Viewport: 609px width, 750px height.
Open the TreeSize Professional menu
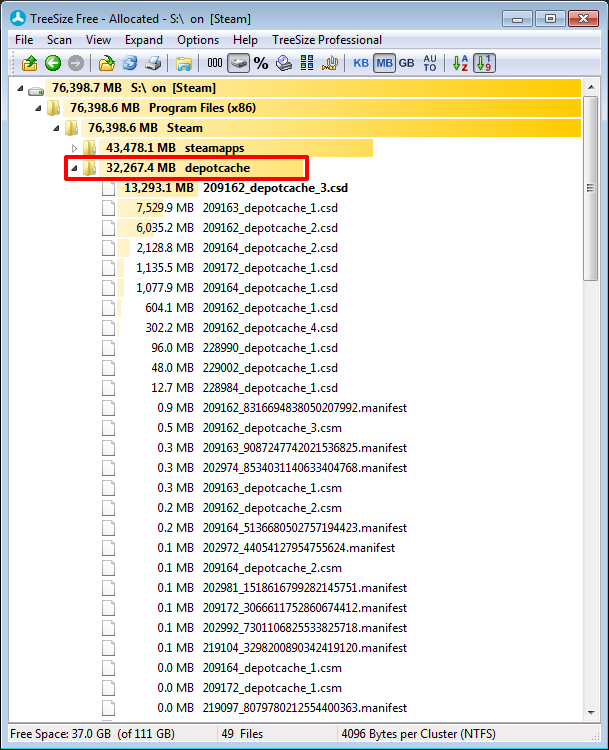[x=327, y=40]
